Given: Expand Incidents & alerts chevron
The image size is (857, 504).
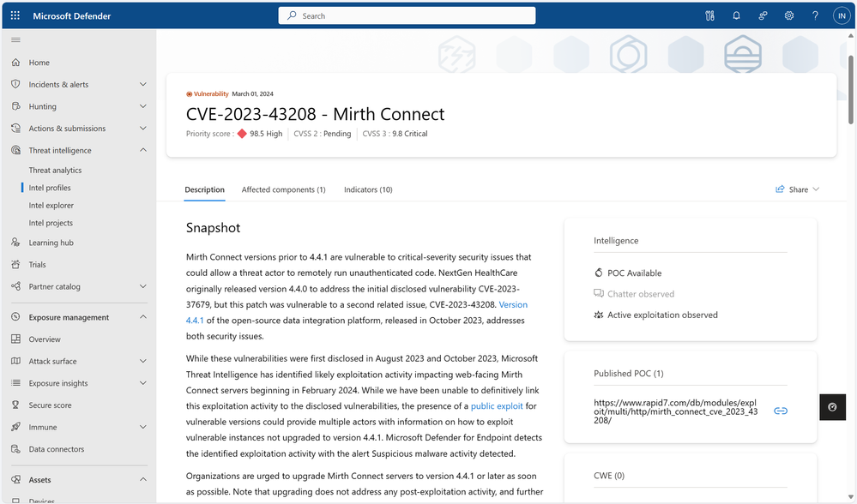Looking at the screenshot, I should [x=143, y=84].
